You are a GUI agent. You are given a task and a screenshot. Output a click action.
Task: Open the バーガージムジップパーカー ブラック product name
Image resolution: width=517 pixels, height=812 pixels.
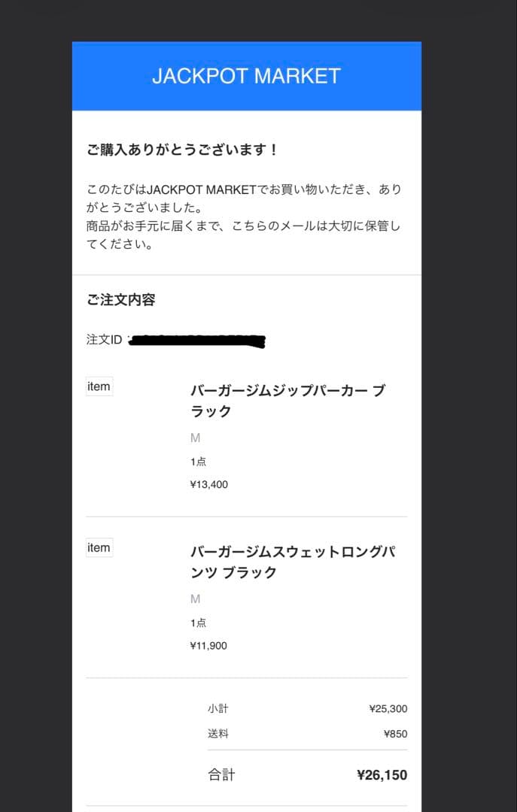tap(287, 401)
